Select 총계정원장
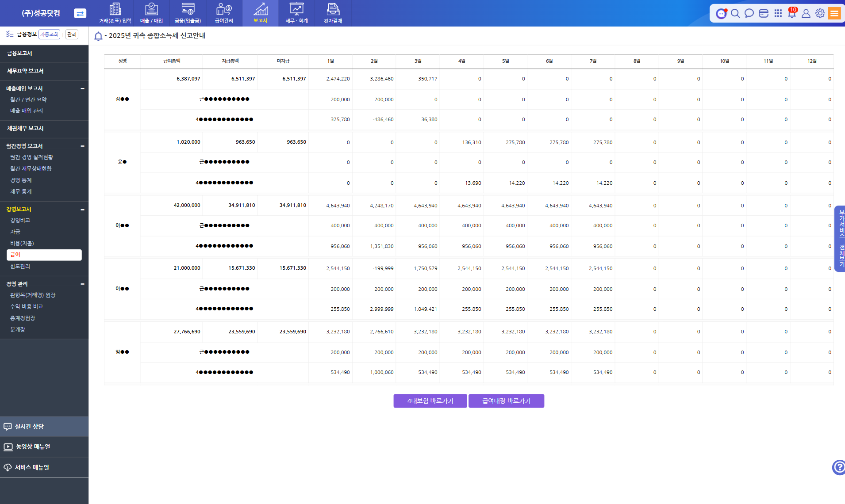Image resolution: width=845 pixels, height=504 pixels. (x=23, y=318)
